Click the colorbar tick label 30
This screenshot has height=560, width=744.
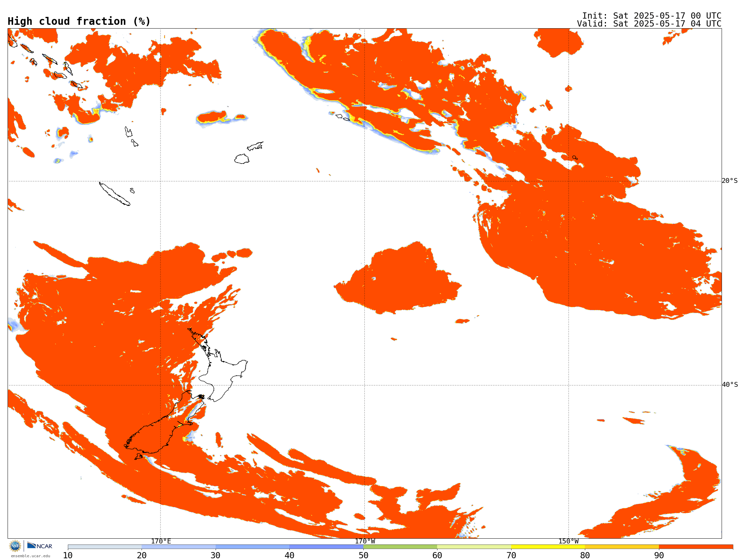click(x=216, y=555)
